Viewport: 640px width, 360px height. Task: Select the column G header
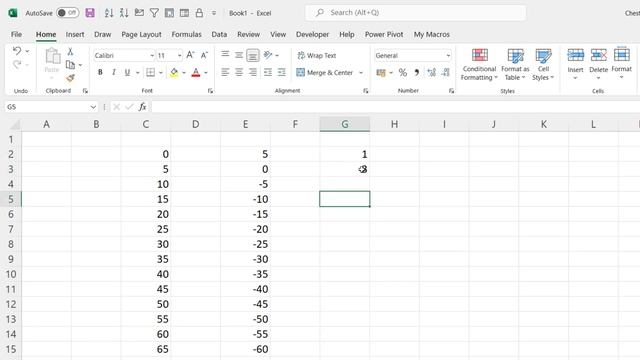pyautogui.click(x=345, y=124)
